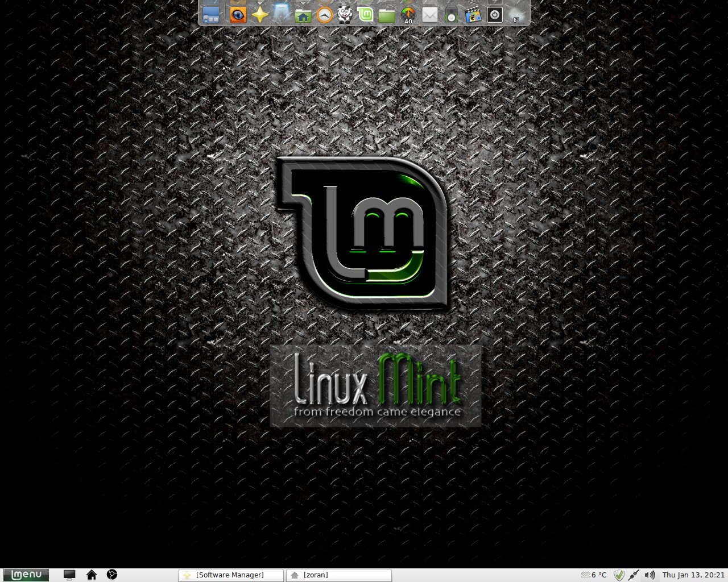
Task: Click the show desktop monitor icon
Action: (x=69, y=575)
